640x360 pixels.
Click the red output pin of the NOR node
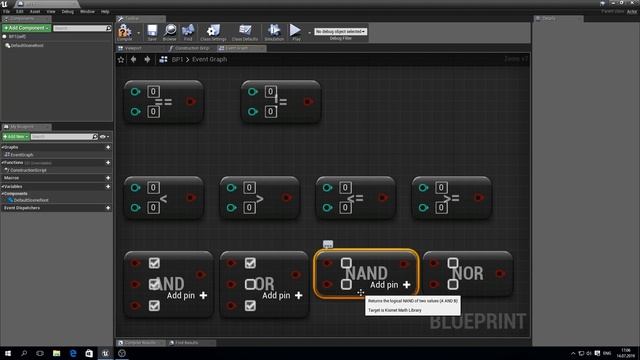tap(500, 273)
